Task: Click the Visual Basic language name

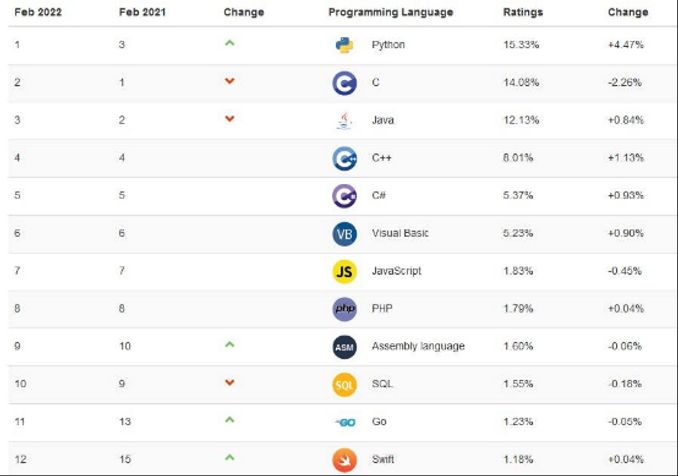Action: click(x=400, y=233)
